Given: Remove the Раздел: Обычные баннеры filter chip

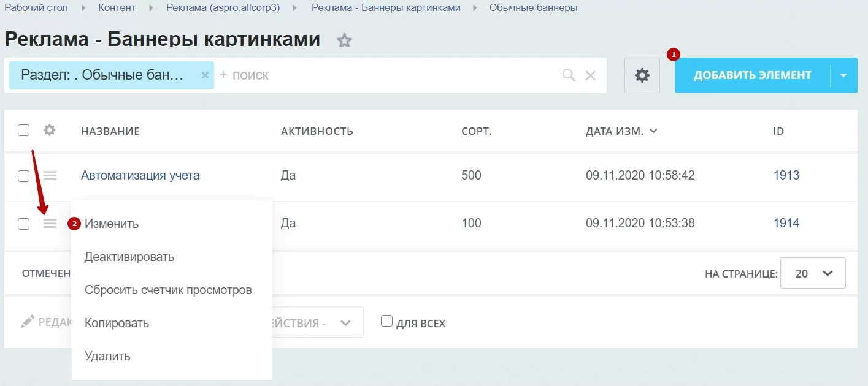Looking at the screenshot, I should [205, 75].
